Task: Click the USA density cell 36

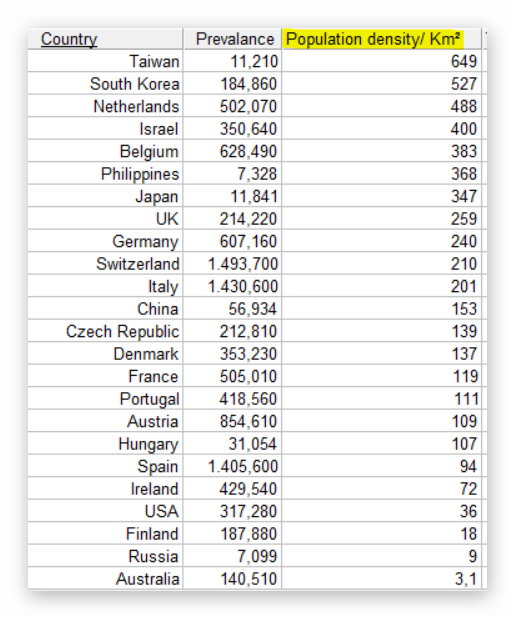Action: 382,511
